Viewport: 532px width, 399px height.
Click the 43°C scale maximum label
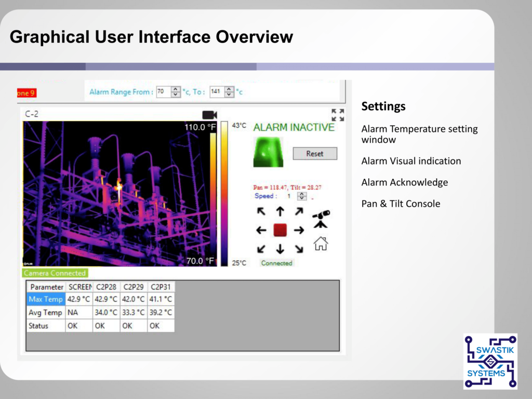click(x=239, y=126)
